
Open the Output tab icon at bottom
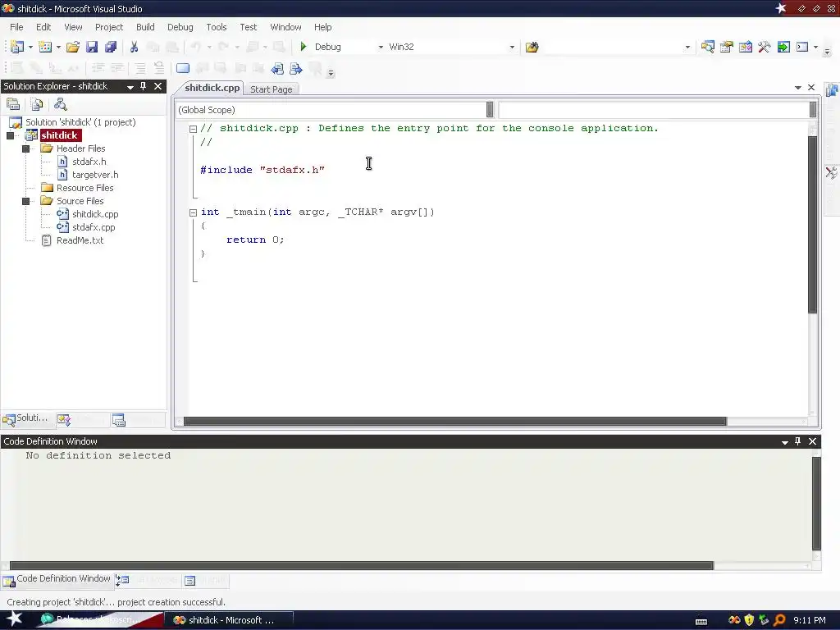click(x=190, y=580)
